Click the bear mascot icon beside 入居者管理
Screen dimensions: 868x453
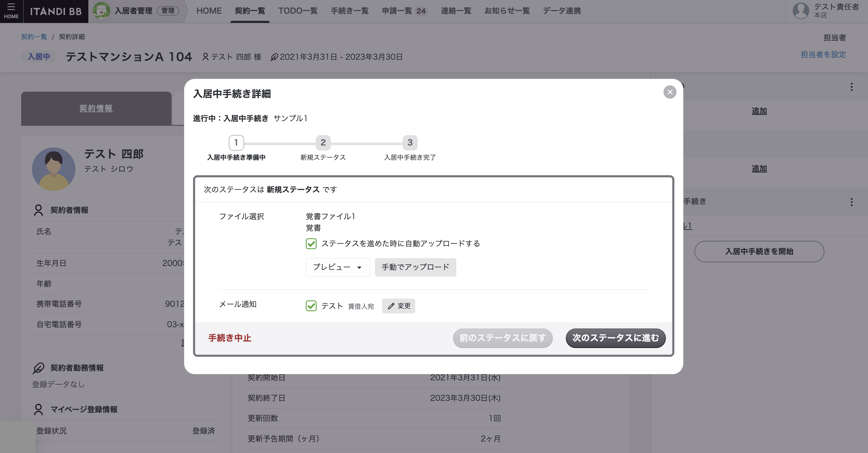tap(101, 11)
